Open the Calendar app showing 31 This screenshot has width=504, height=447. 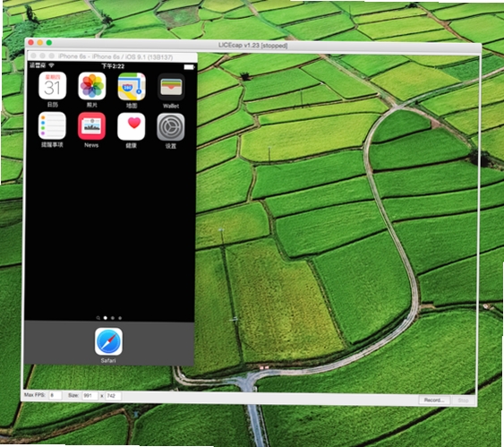pyautogui.click(x=53, y=85)
